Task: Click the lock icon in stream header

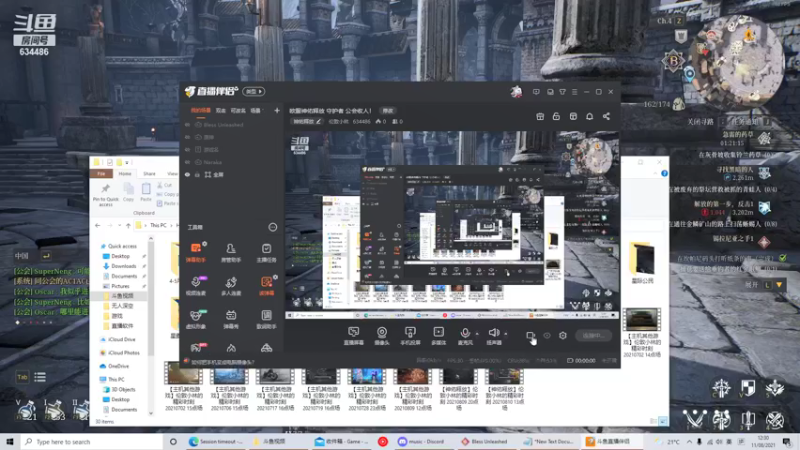Action: pos(556,116)
